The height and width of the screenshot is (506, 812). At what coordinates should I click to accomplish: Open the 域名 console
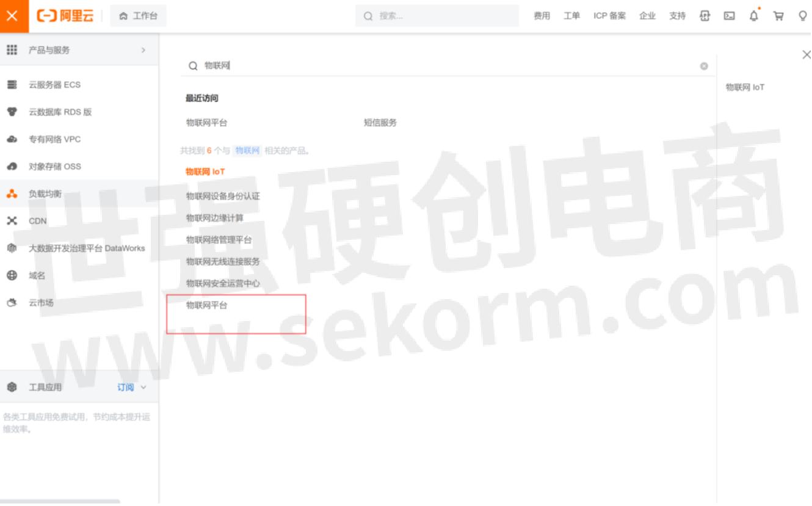37,275
